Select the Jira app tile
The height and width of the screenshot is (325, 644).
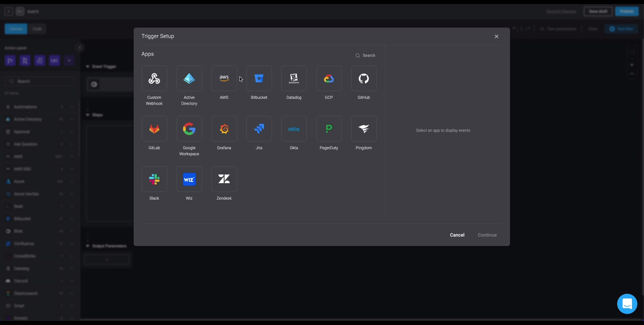tap(259, 129)
